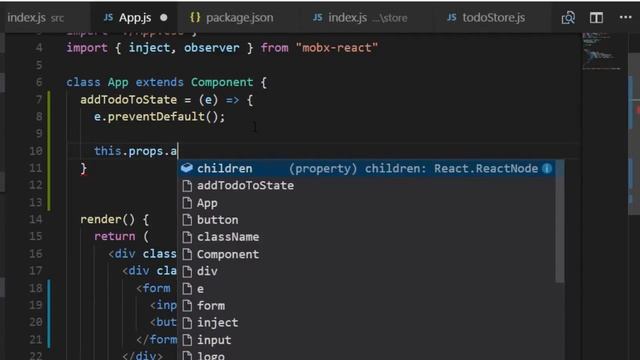The width and height of the screenshot is (640, 360).
Task: Click the file icon beside inject suggestion
Action: [187, 323]
